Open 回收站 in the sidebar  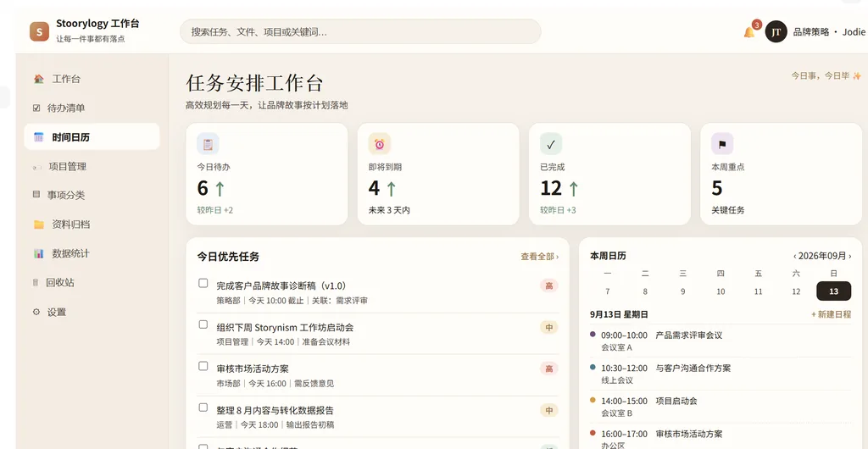[92, 283]
